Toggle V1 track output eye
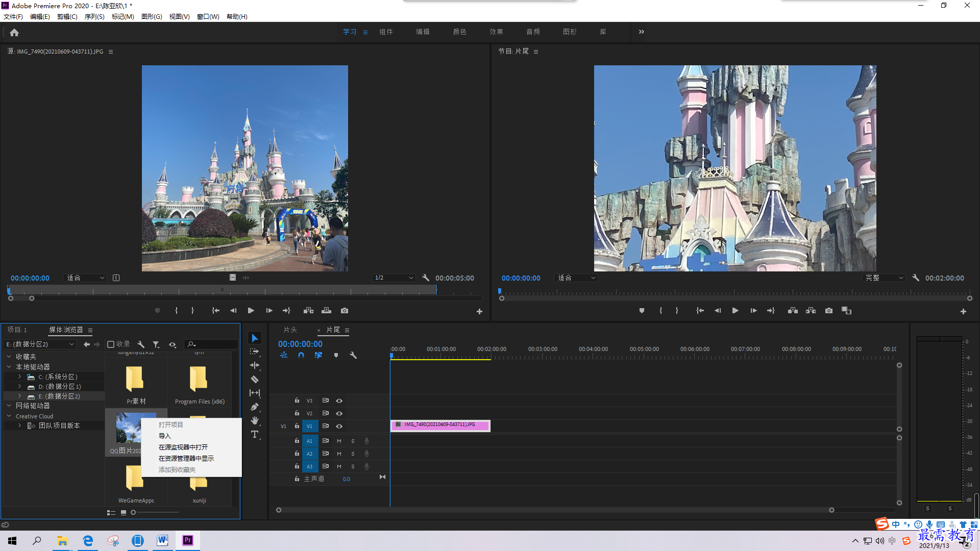The width and height of the screenshot is (980, 551). pyautogui.click(x=339, y=426)
